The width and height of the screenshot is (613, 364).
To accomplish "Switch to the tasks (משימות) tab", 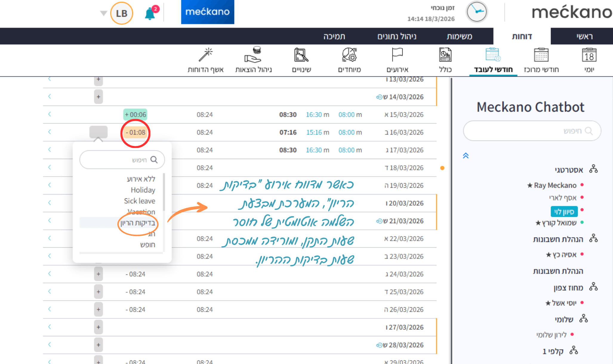I will pyautogui.click(x=459, y=36).
